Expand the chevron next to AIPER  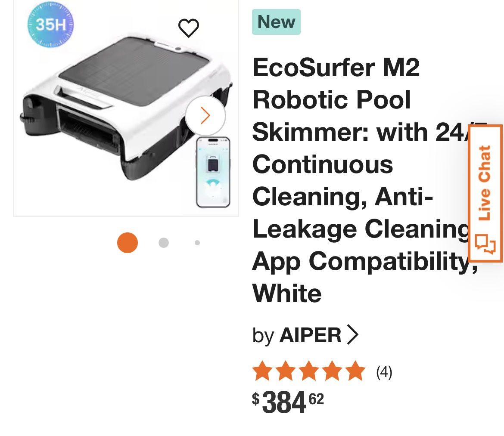click(352, 335)
